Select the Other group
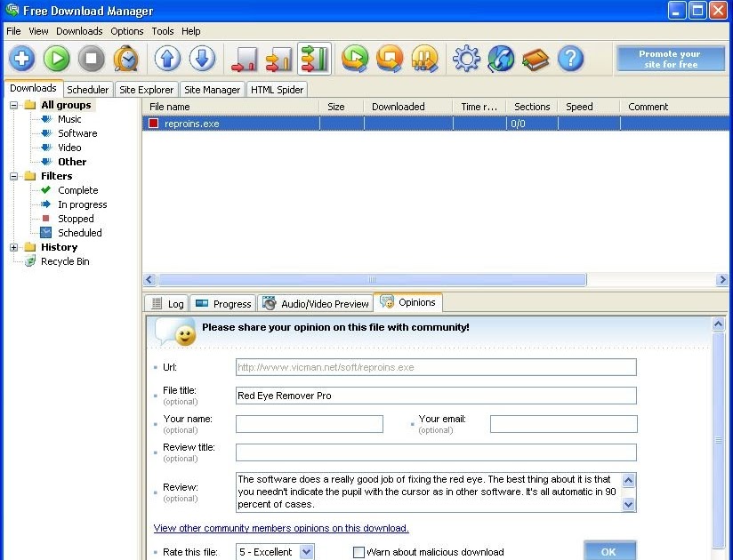Viewport: 733px width, 560px height. tap(72, 162)
